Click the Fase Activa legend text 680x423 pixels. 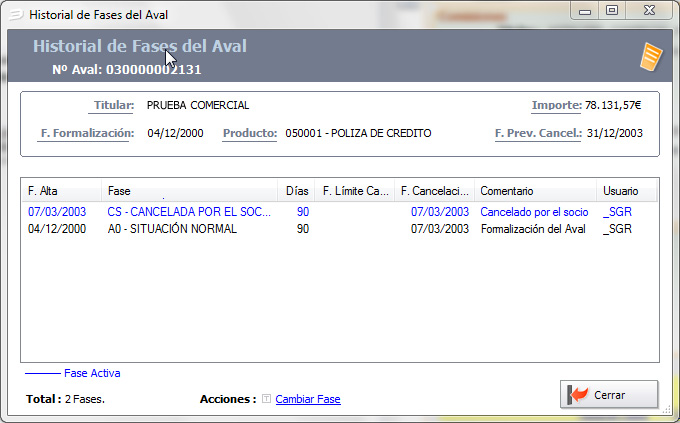coord(92,373)
